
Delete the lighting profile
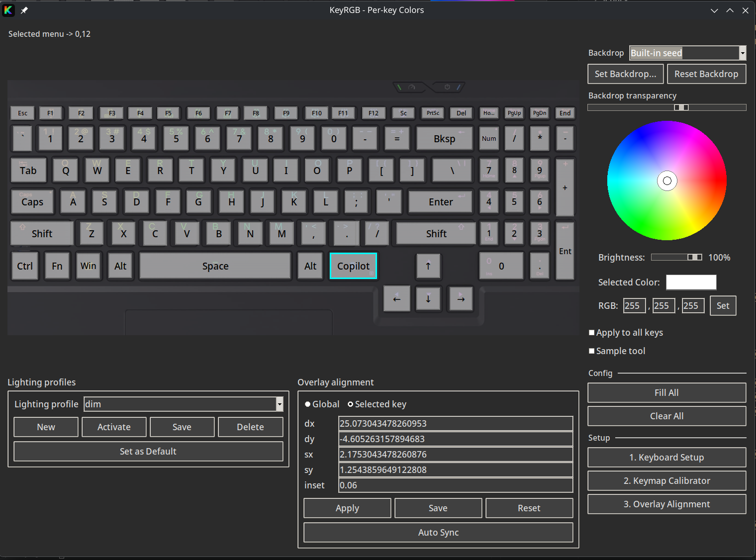pyautogui.click(x=251, y=427)
